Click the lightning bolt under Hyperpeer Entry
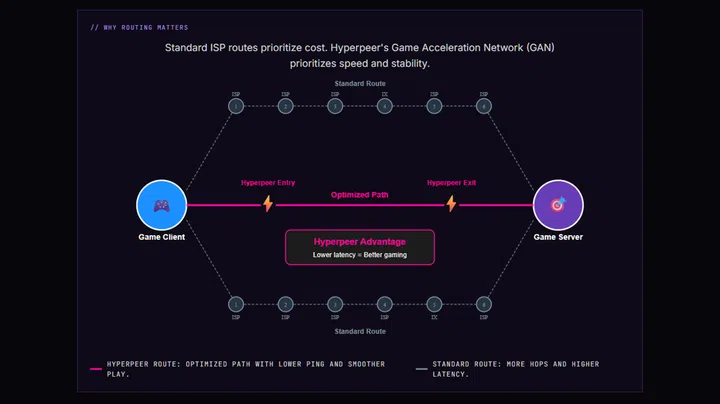The width and height of the screenshot is (720, 404). [x=268, y=203]
